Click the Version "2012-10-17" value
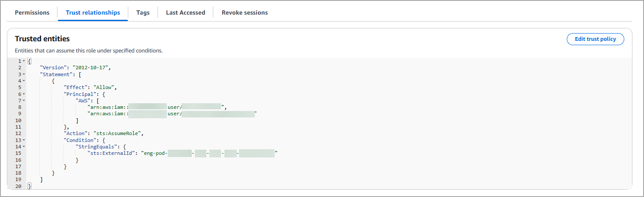 [x=92, y=68]
